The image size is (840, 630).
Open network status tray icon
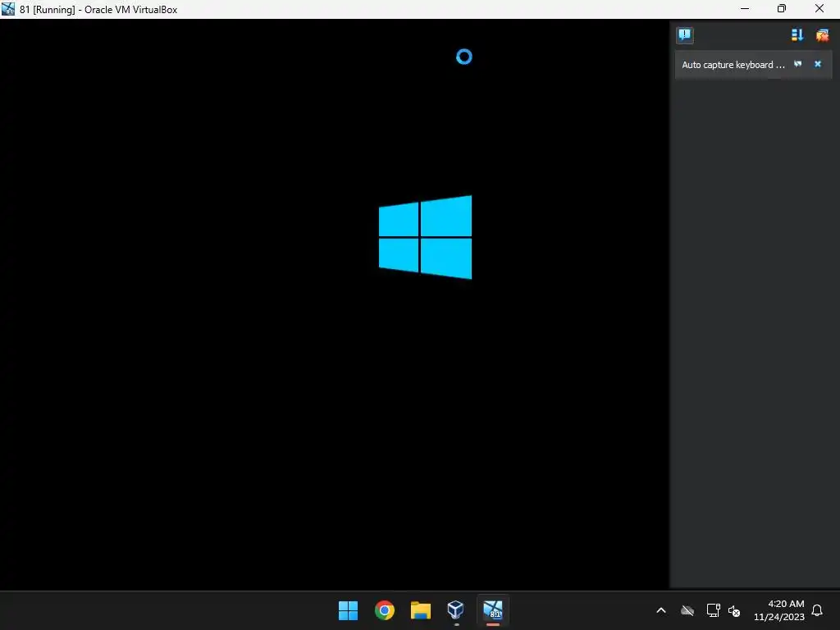pos(713,610)
